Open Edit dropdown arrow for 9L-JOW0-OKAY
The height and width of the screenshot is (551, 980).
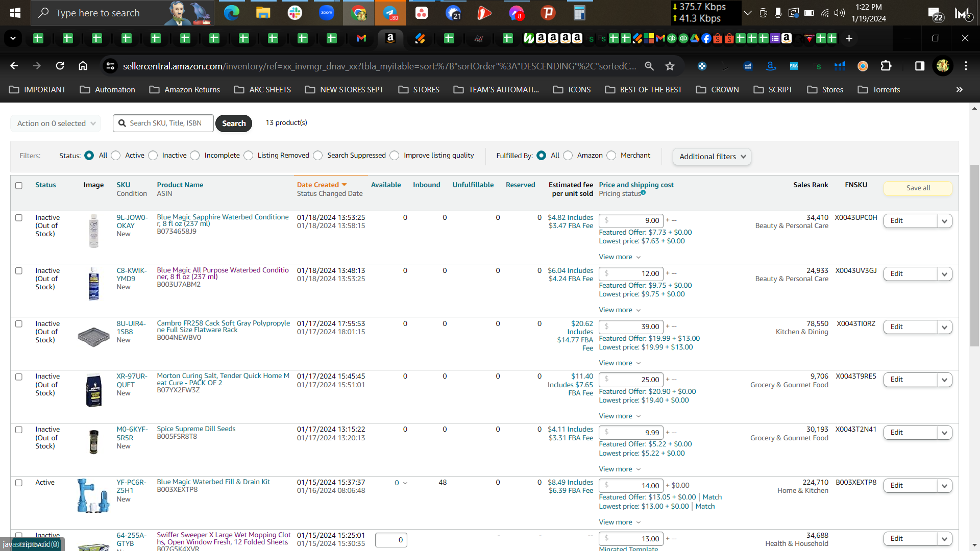point(945,221)
